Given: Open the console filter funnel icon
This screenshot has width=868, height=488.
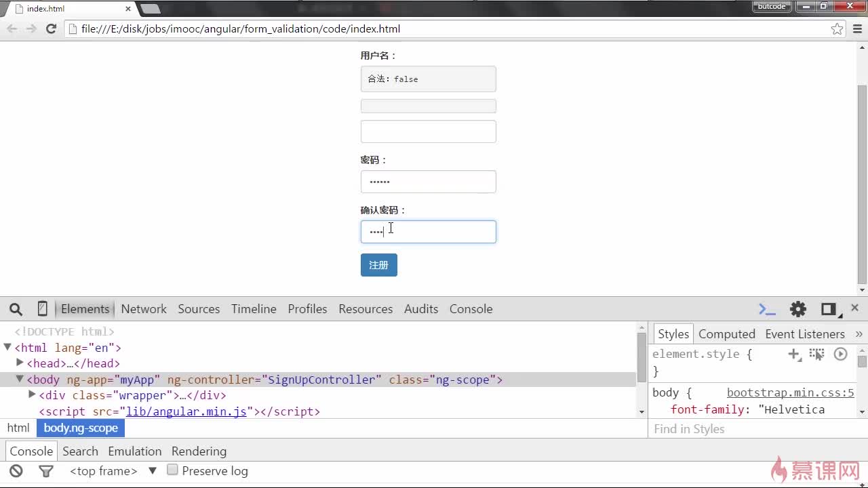Looking at the screenshot, I should [45, 471].
